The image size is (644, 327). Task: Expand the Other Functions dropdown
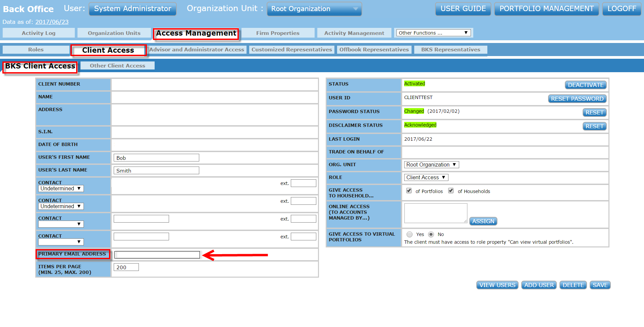click(433, 33)
